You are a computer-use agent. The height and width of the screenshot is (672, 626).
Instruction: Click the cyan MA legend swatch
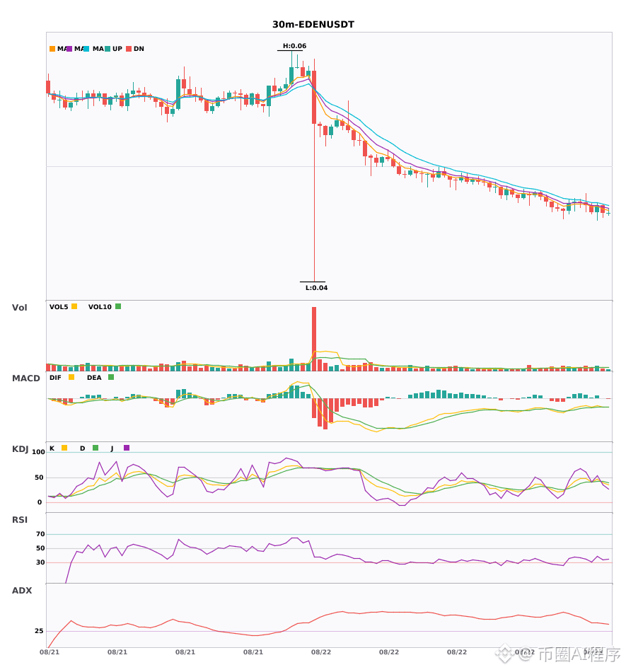(x=86, y=49)
